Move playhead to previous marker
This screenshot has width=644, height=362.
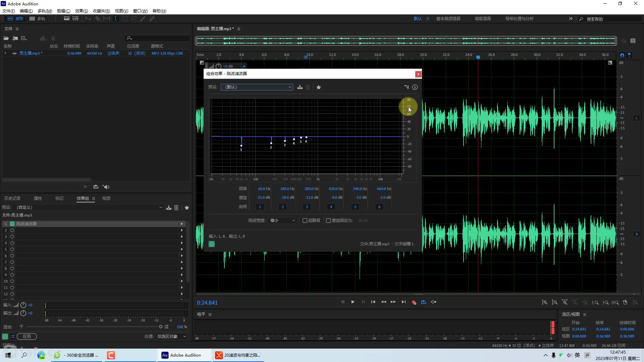(373, 302)
